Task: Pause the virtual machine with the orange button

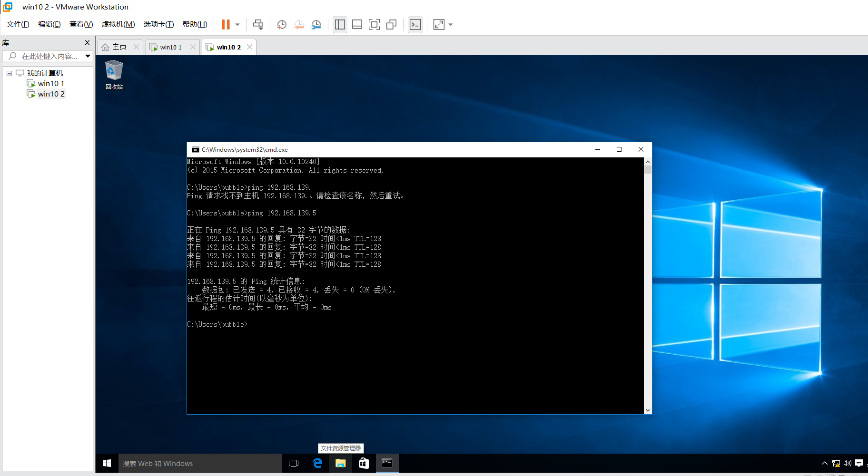Action: [226, 25]
